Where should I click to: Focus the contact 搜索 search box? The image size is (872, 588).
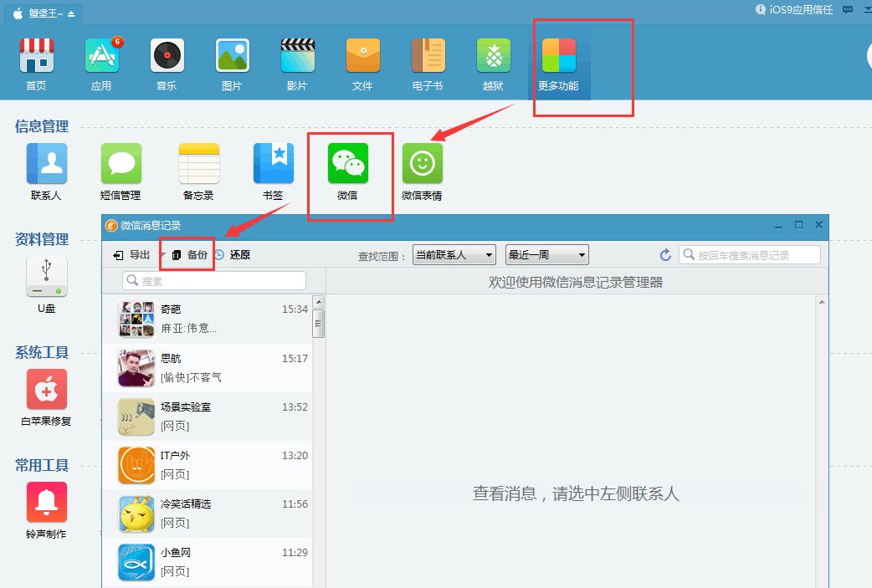pos(214,281)
